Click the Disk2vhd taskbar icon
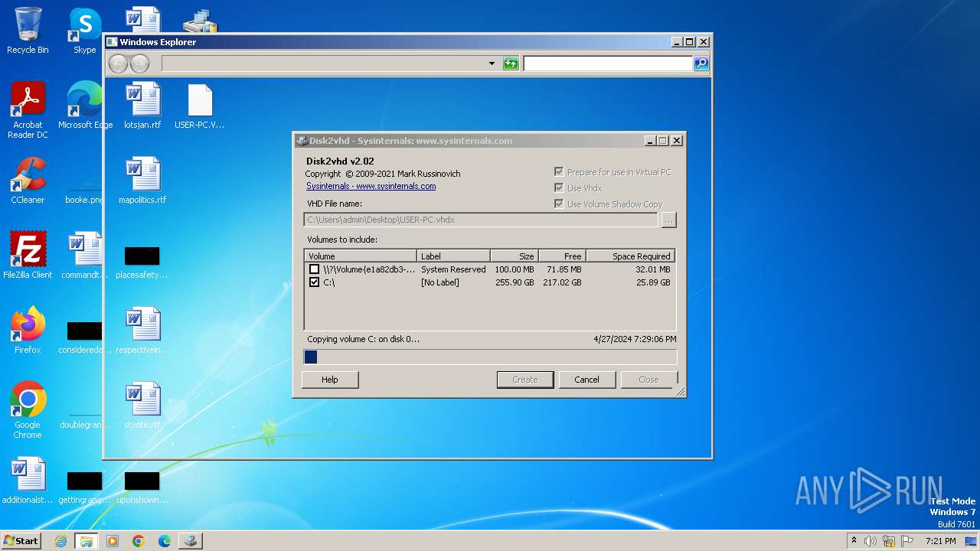 191,541
